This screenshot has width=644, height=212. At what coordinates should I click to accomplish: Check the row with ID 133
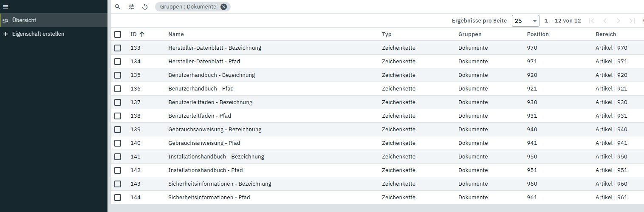[x=118, y=48]
